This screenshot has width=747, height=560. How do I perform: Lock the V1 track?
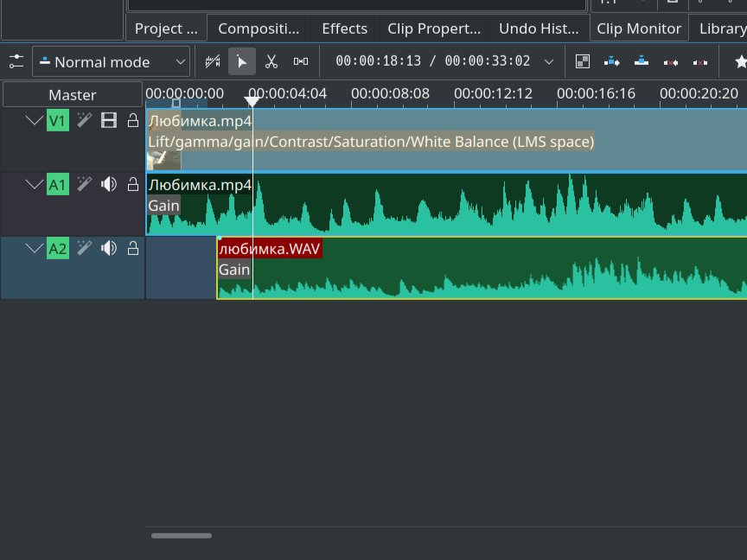pos(133,120)
